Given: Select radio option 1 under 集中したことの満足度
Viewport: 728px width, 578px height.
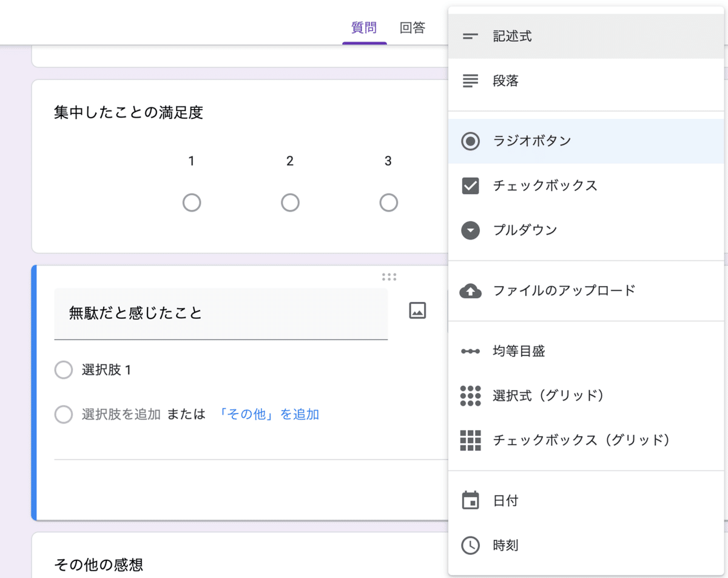Looking at the screenshot, I should pos(192,203).
